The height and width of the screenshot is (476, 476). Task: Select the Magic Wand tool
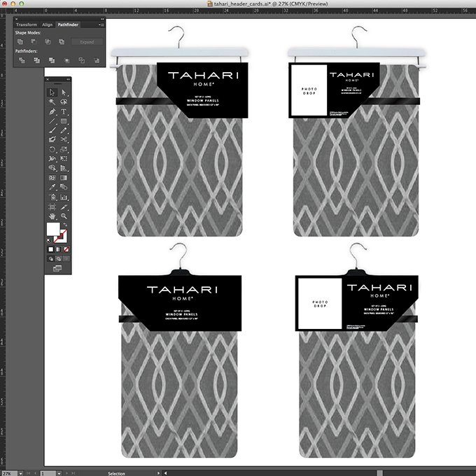pos(52,101)
